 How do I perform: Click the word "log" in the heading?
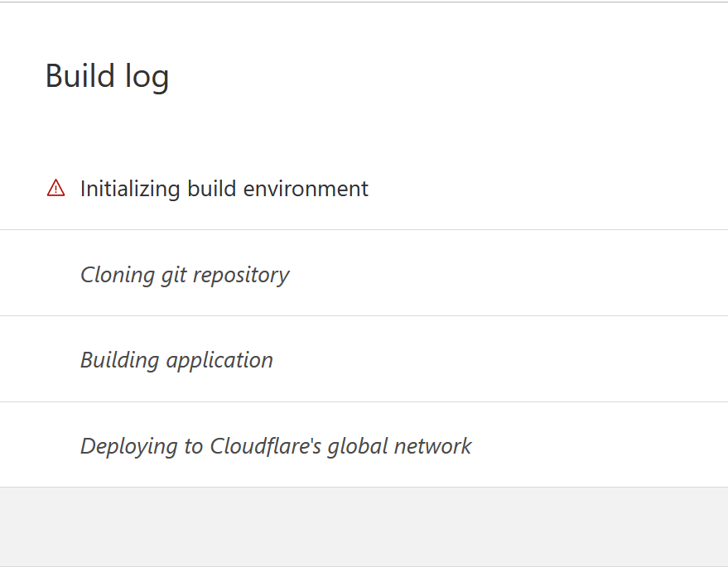pos(147,76)
